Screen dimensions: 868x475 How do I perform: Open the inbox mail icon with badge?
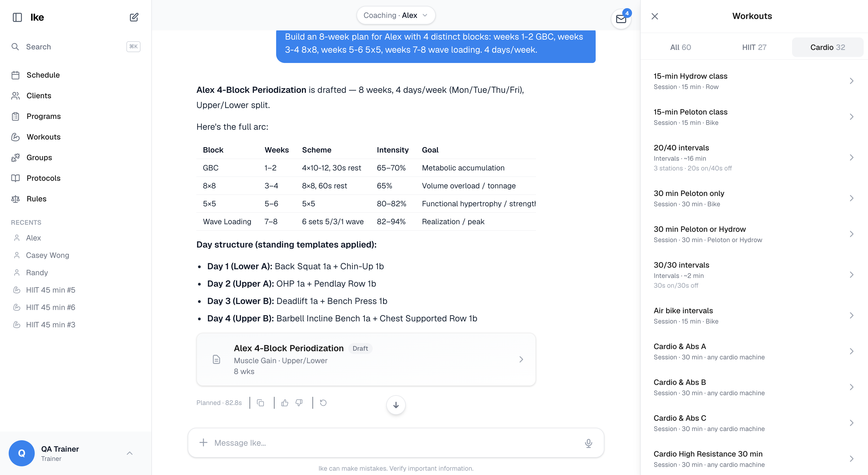point(621,19)
